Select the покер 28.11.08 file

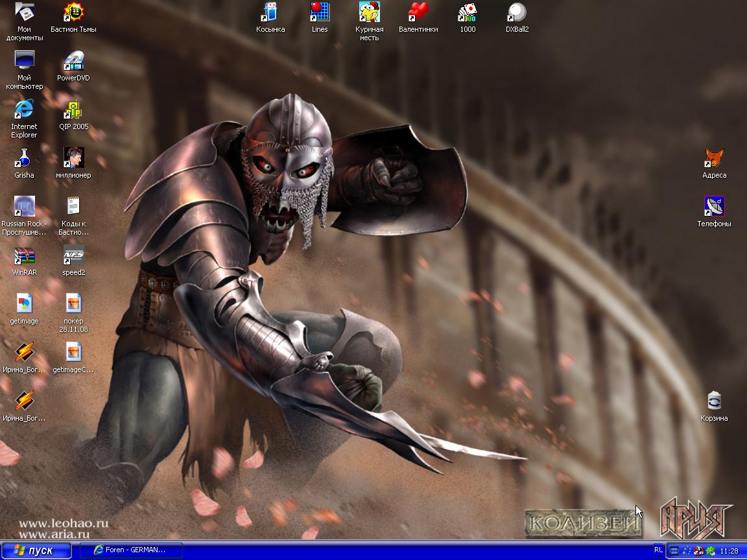73,313
